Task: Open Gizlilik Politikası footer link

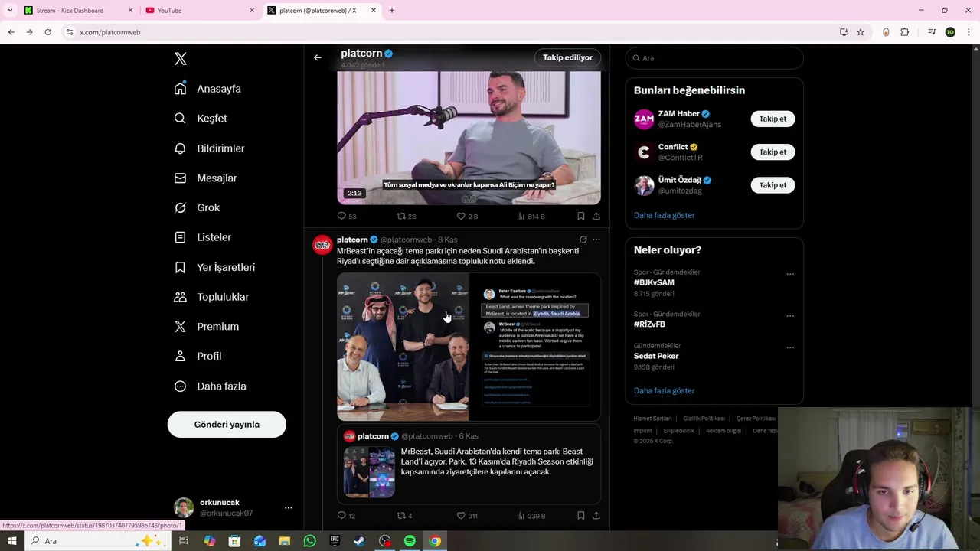Action: (704, 419)
